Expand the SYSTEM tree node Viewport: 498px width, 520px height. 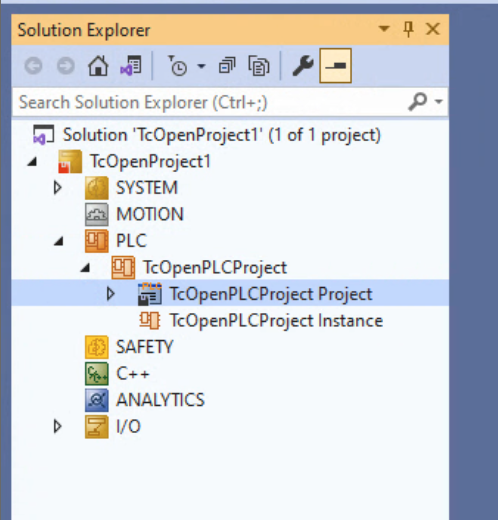click(x=58, y=188)
